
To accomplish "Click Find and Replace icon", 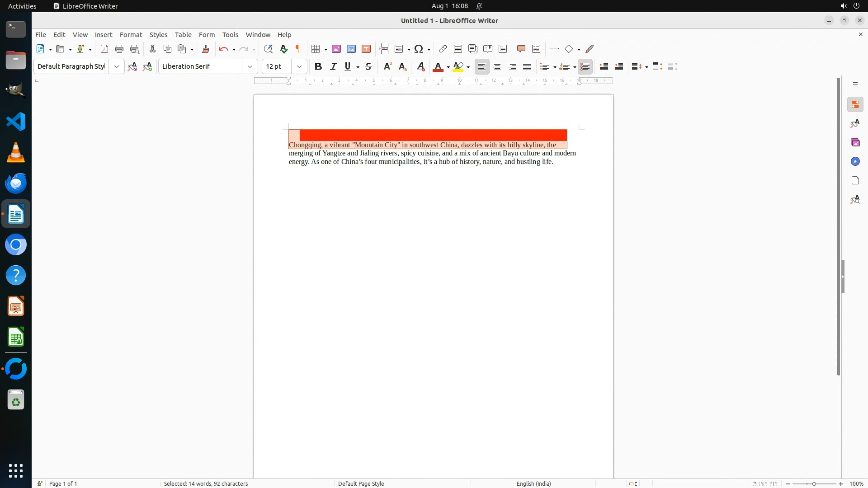I will coord(268,49).
